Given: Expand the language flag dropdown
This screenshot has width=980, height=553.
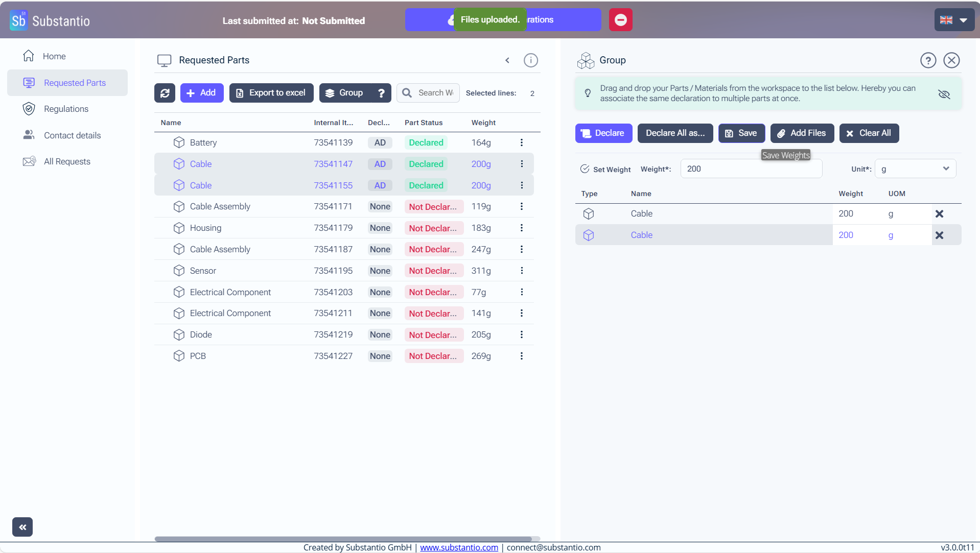Looking at the screenshot, I should (x=954, y=20).
